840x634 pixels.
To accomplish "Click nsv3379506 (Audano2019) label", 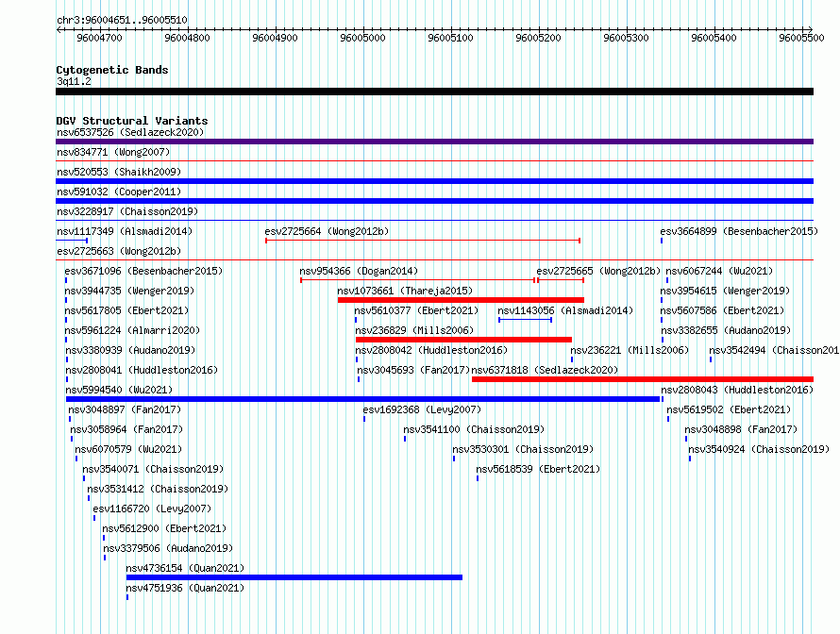I will pyautogui.click(x=168, y=548).
